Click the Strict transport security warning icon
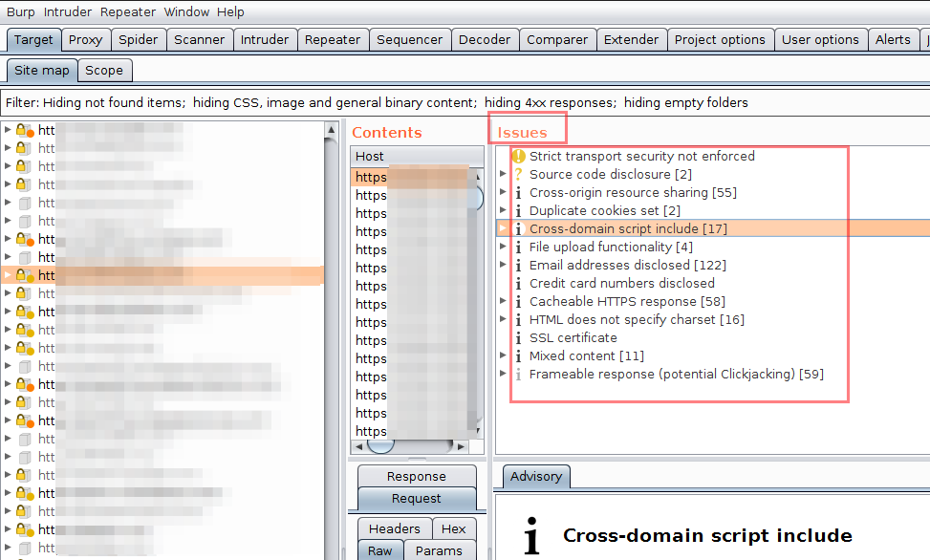The width and height of the screenshot is (930, 560). [x=518, y=156]
